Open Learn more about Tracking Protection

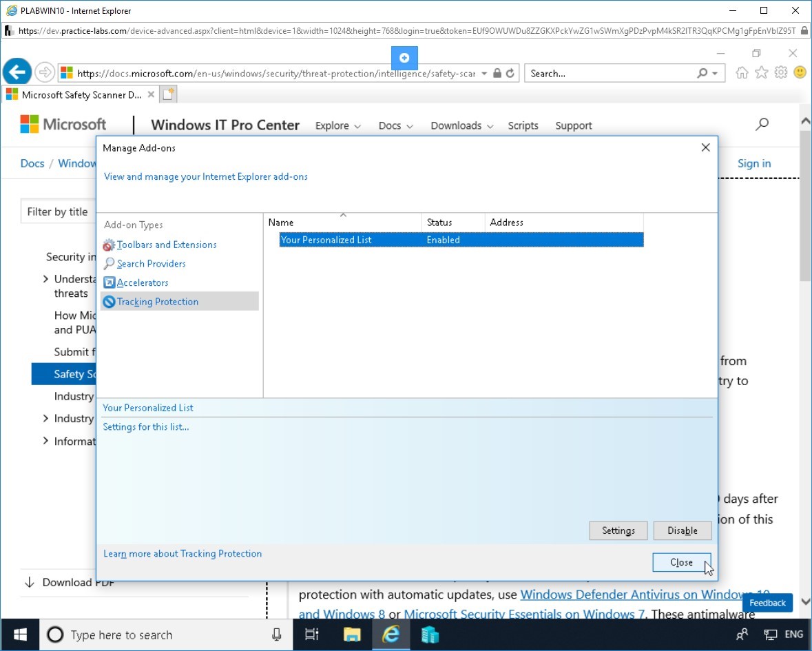[183, 554]
